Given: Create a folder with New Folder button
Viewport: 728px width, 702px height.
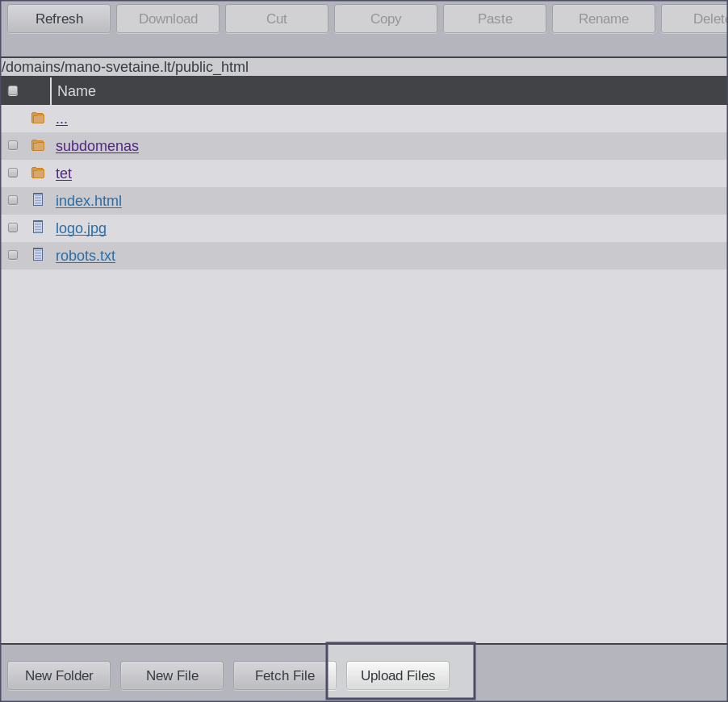Looking at the screenshot, I should [59, 675].
